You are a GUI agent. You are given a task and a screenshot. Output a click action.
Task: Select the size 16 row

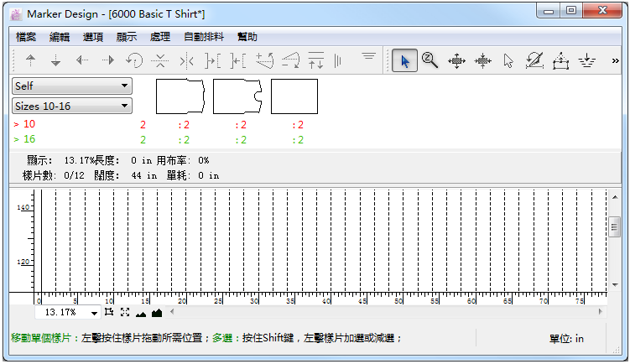tap(29, 139)
